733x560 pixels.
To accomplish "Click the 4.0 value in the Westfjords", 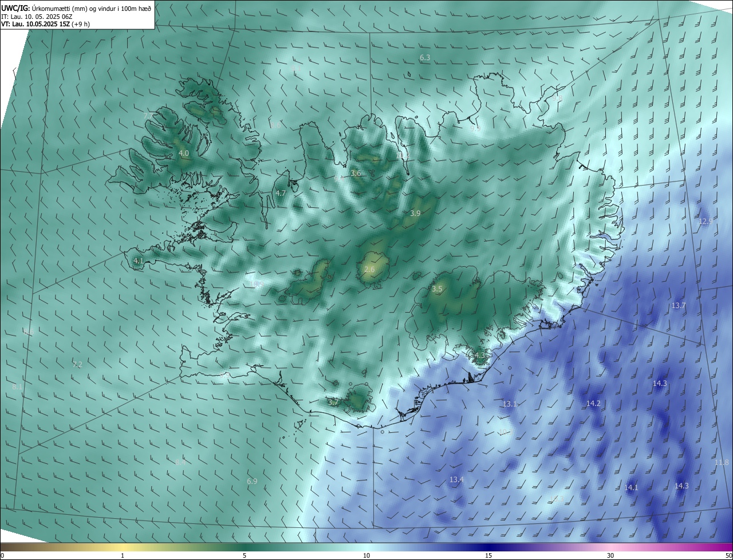I will pos(183,153).
